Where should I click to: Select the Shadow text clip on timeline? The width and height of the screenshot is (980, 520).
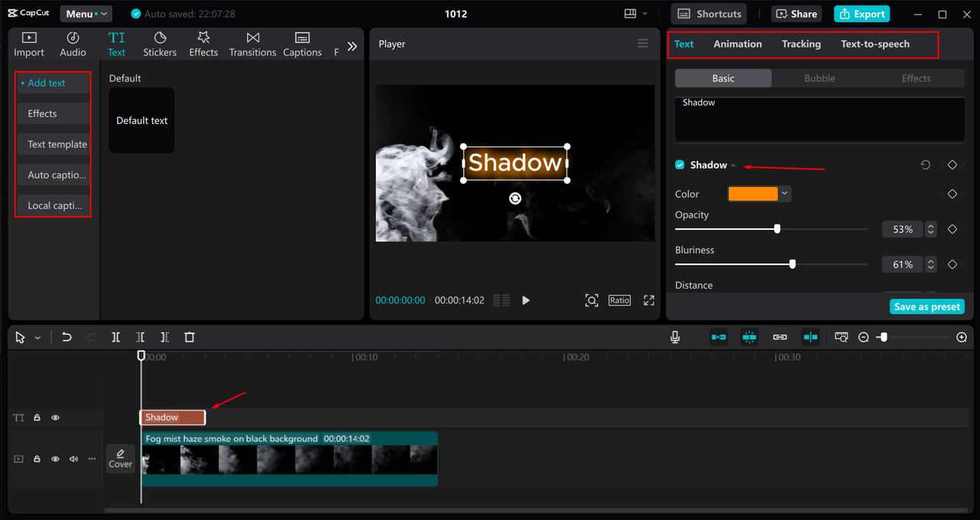click(x=173, y=417)
